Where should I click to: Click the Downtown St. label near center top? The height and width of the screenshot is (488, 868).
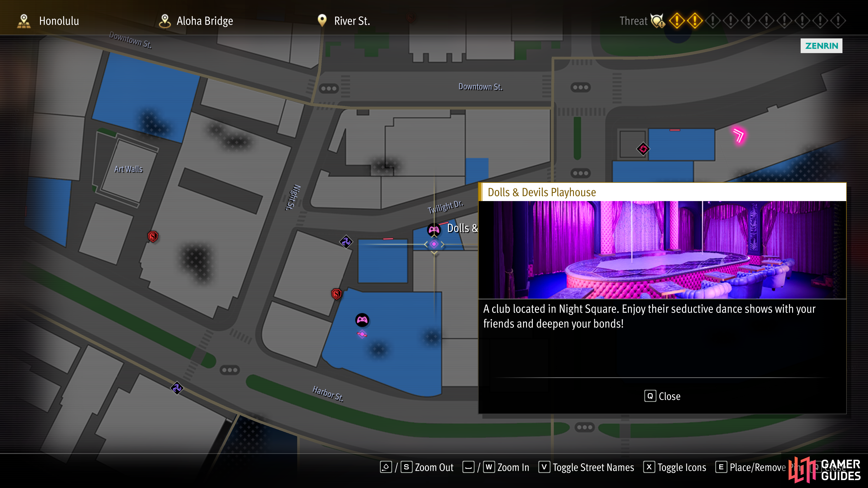[x=480, y=87]
